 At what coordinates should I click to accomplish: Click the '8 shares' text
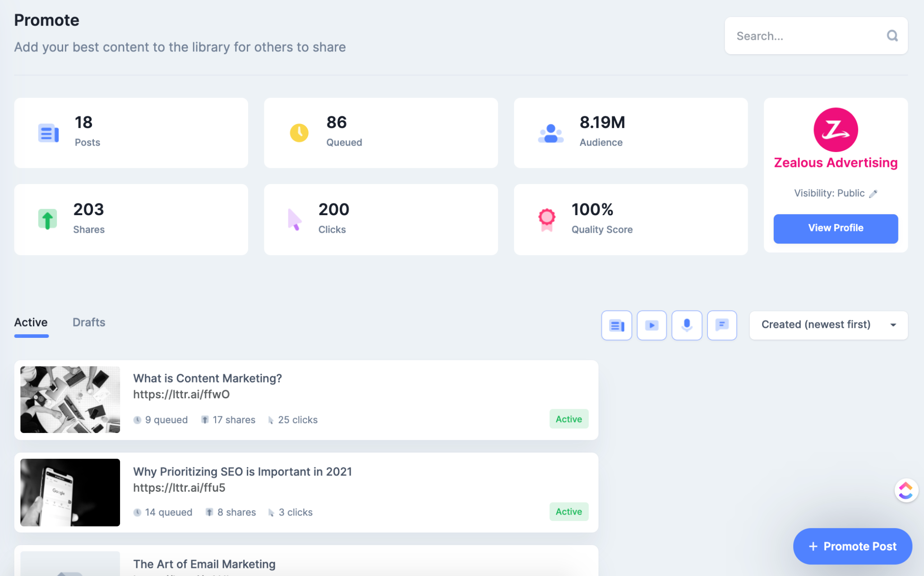click(236, 512)
